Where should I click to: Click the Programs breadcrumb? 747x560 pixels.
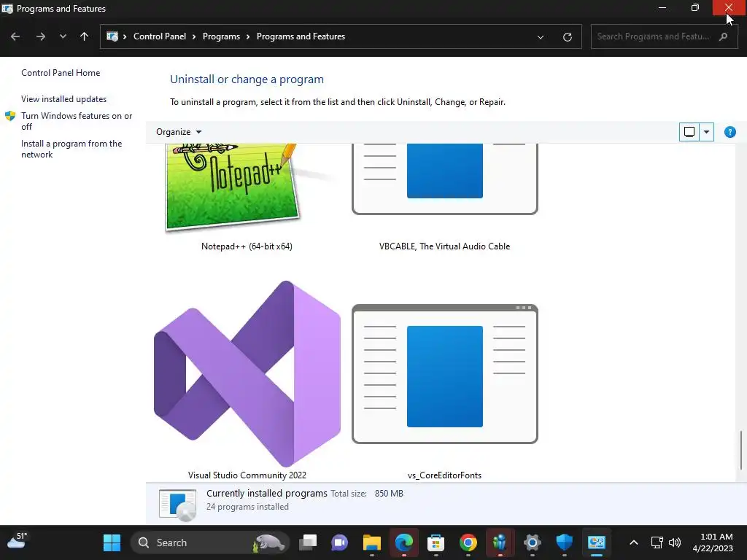(x=221, y=36)
